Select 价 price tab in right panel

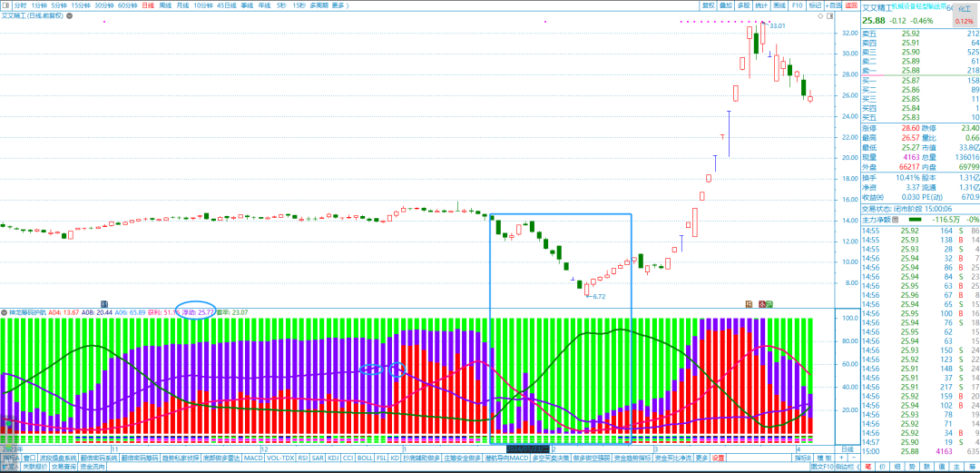coord(883,466)
